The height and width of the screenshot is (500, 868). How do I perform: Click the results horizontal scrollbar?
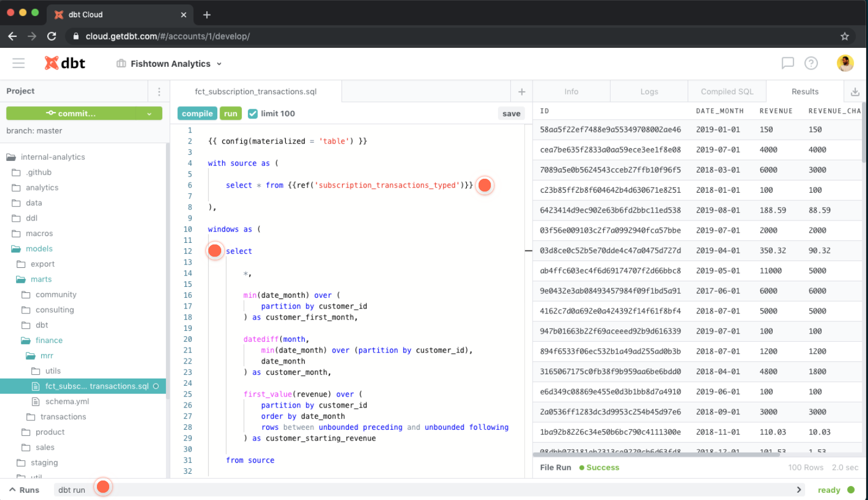click(657, 454)
